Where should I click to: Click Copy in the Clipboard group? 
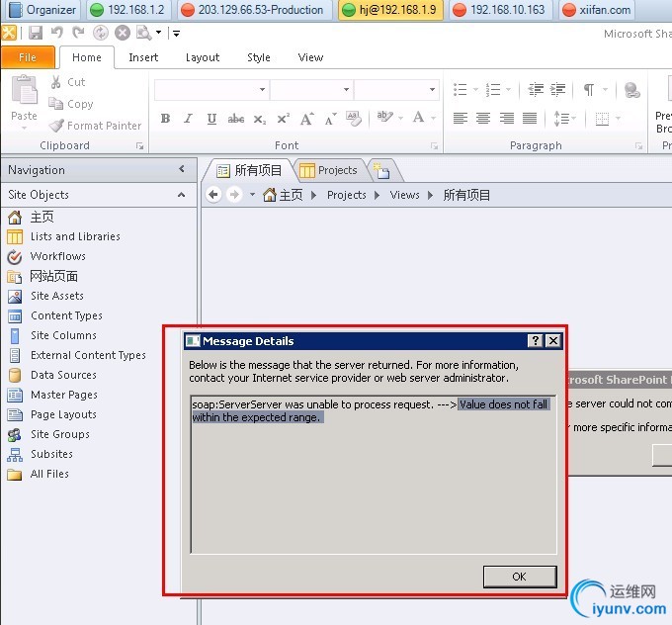[71, 104]
